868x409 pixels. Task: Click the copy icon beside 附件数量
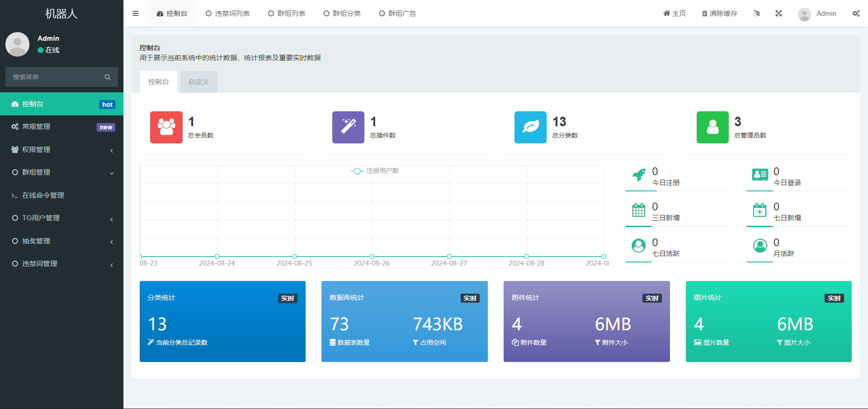click(x=515, y=342)
